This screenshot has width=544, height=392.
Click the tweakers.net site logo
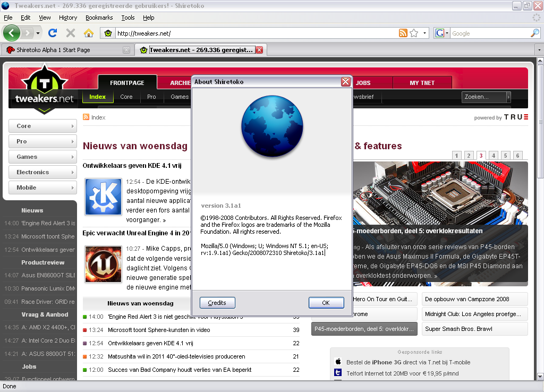point(45,89)
